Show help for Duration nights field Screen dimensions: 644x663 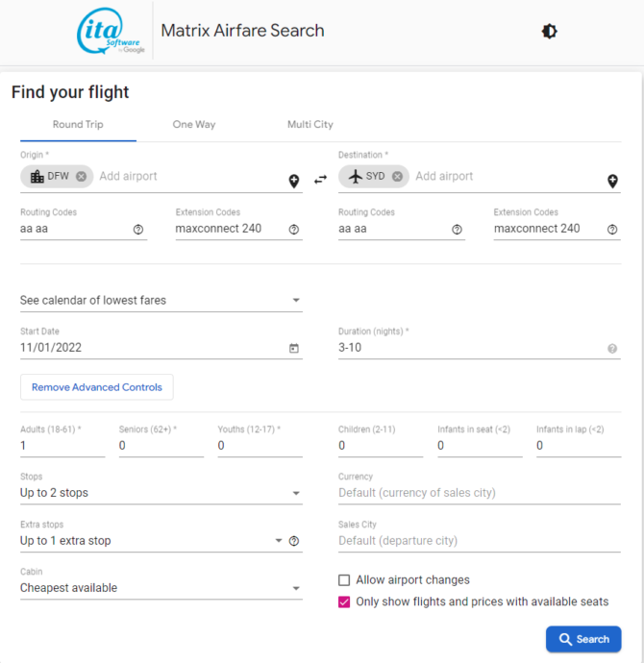pos(612,349)
